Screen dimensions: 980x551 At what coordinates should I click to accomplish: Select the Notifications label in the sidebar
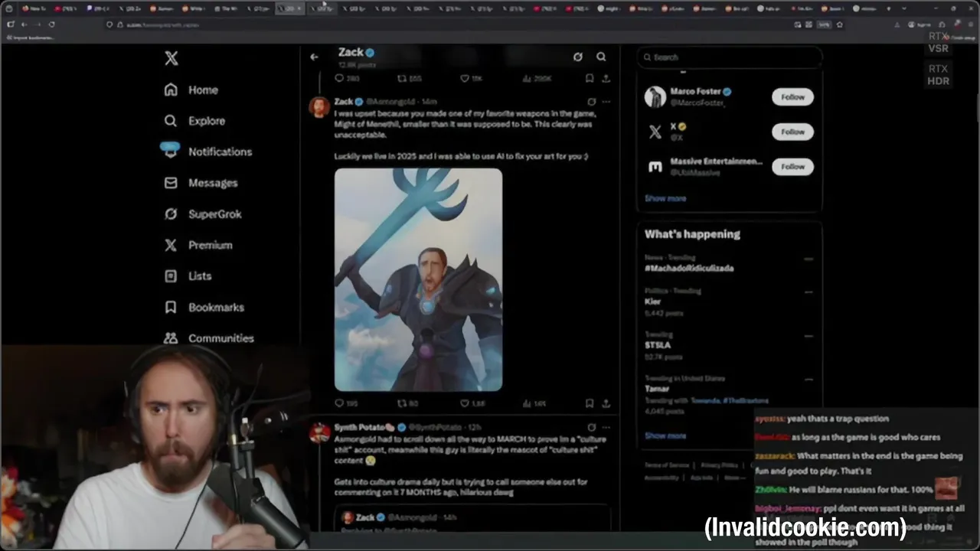tap(220, 152)
